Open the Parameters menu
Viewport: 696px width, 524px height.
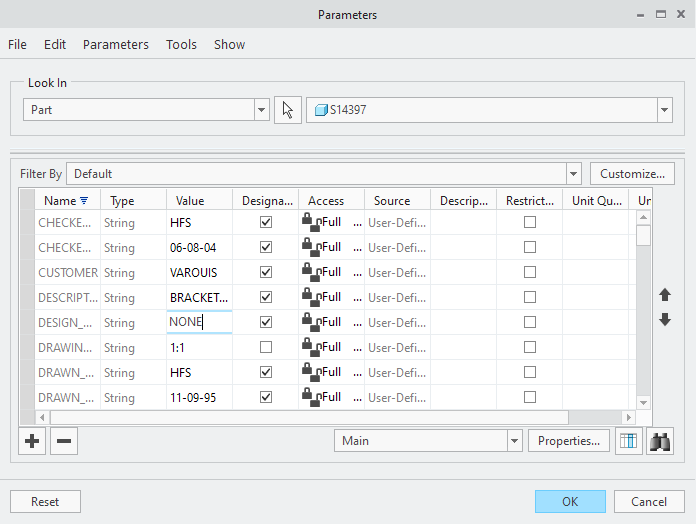click(x=115, y=44)
